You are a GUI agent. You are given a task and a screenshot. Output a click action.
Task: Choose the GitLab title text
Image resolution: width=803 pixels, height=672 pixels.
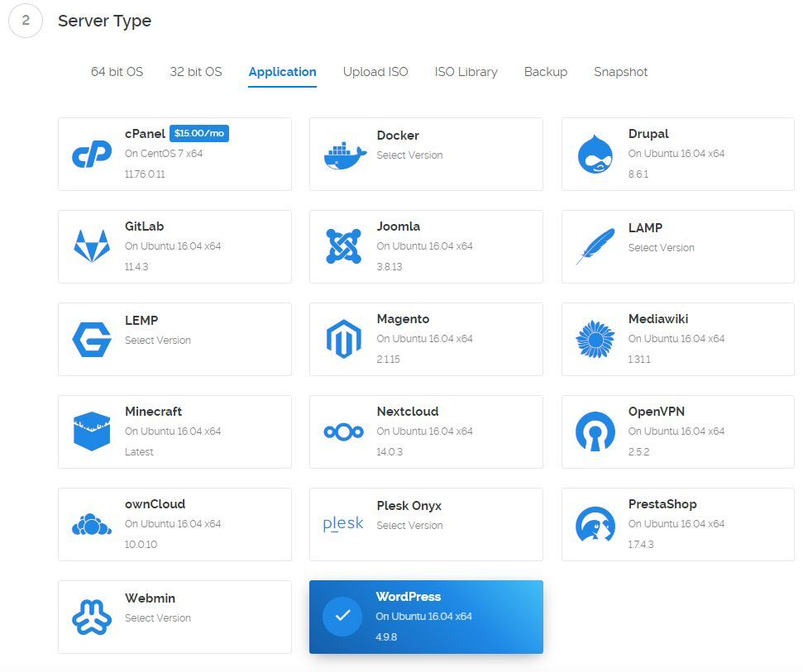(145, 226)
